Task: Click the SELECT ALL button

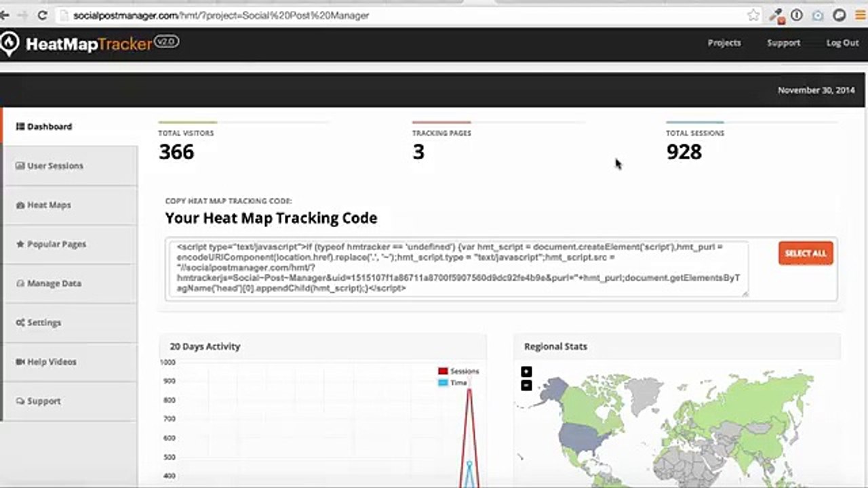Action: click(x=806, y=253)
